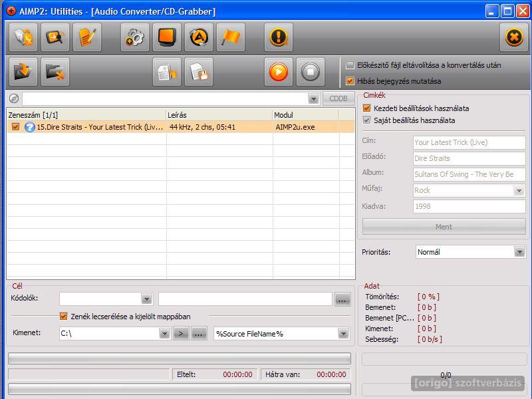Screen dimensions: 532x399
Task: Click the orange flag icon
Action: (x=230, y=37)
